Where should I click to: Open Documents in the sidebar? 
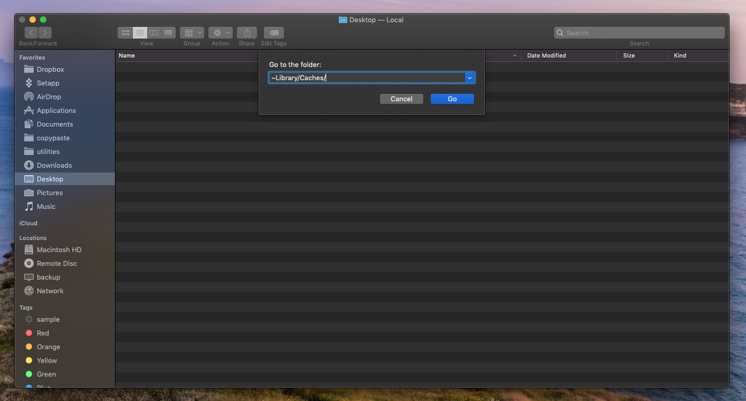click(x=65, y=125)
